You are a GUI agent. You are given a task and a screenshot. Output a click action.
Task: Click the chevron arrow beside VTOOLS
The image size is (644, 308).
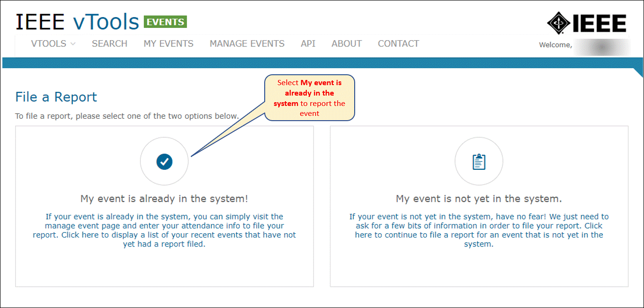click(73, 44)
